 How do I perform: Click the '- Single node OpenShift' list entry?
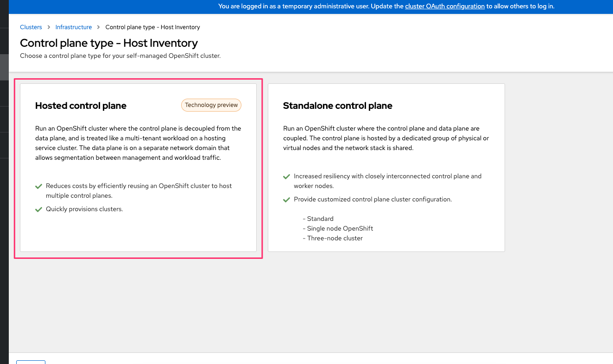point(338,228)
